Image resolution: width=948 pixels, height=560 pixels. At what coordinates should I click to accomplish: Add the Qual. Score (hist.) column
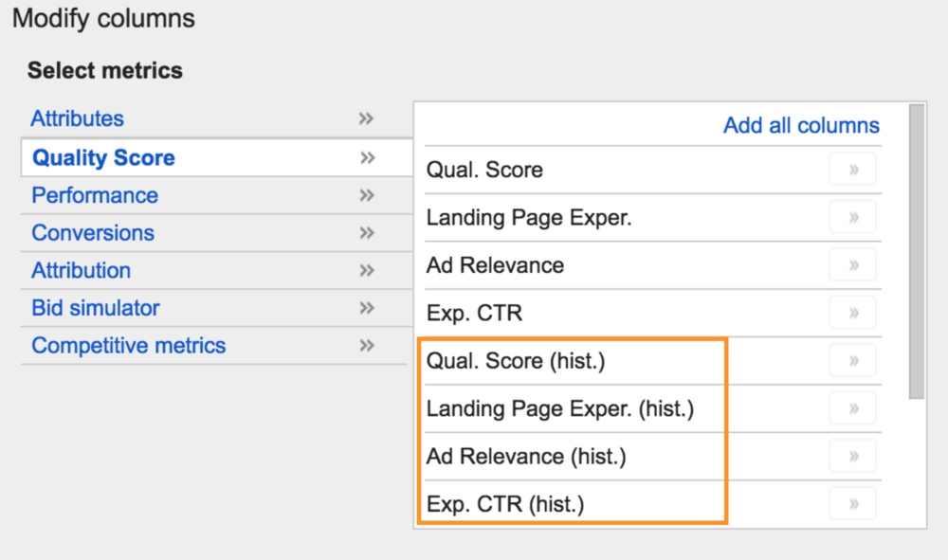point(851,359)
